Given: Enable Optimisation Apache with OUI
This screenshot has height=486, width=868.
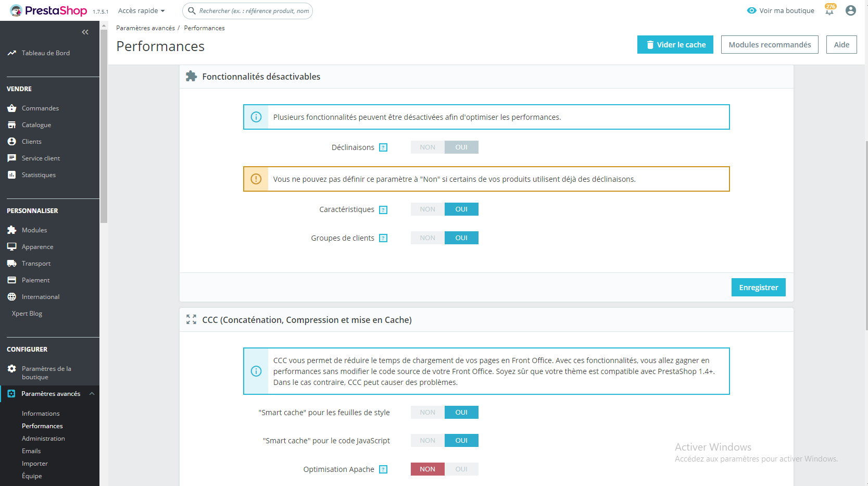Looking at the screenshot, I should pyautogui.click(x=461, y=469).
